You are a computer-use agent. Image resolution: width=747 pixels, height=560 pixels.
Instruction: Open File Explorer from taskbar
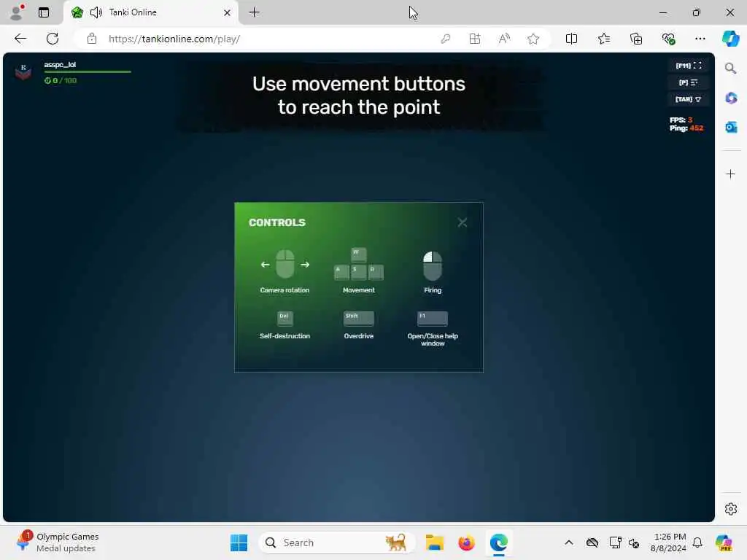435,542
